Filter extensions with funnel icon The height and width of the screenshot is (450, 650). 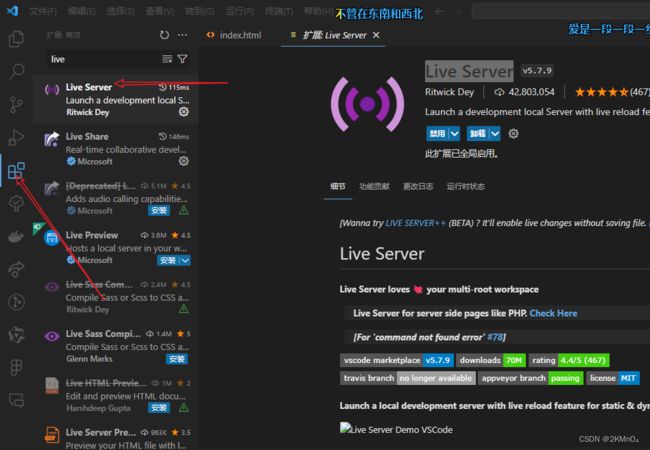tap(182, 59)
